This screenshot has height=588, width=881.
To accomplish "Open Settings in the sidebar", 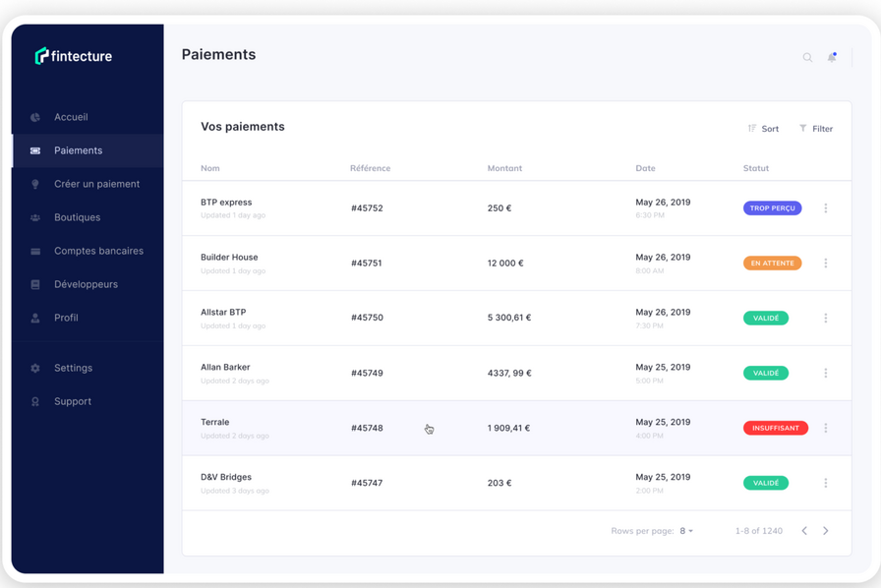I will (x=88, y=368).
